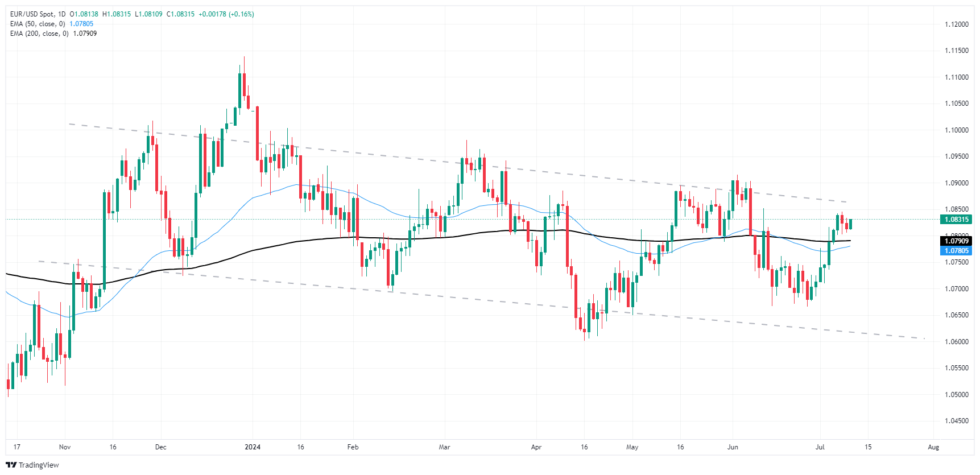Click the 2024 label on time axis

tap(253, 447)
